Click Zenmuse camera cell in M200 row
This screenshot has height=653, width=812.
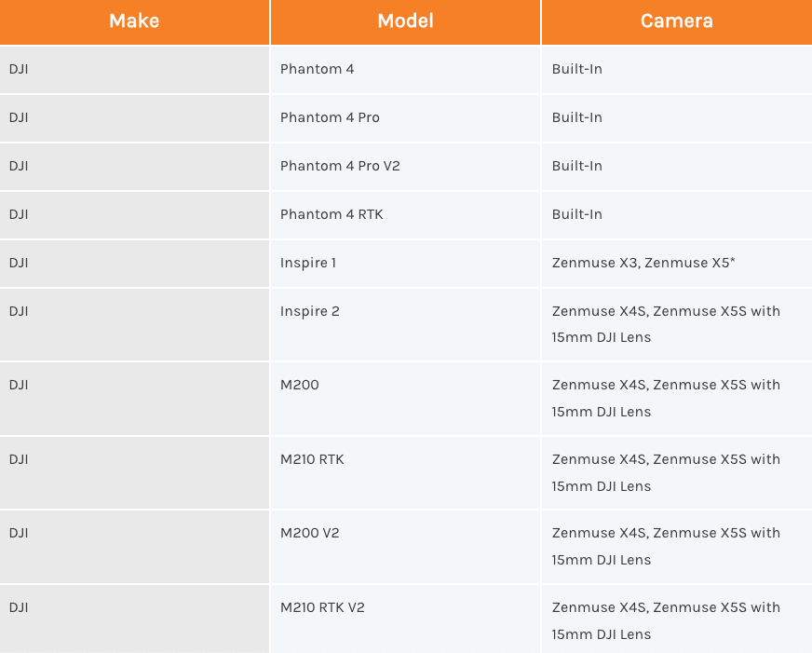pos(676,398)
